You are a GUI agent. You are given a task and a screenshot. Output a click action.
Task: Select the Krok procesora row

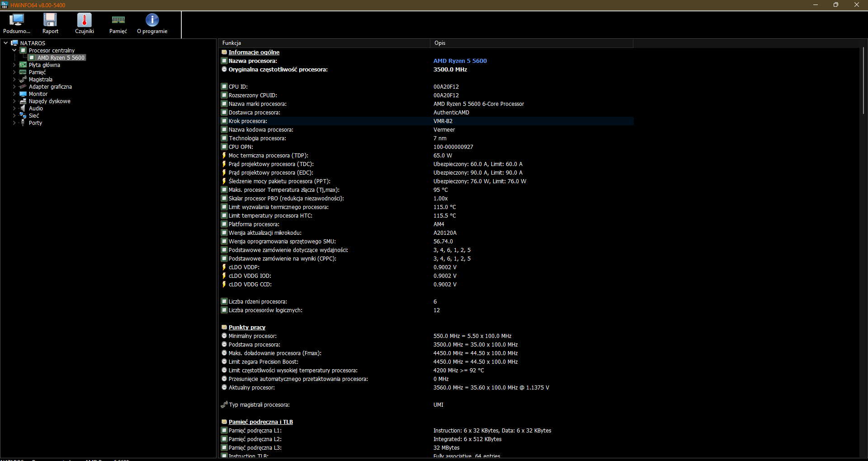click(426, 121)
